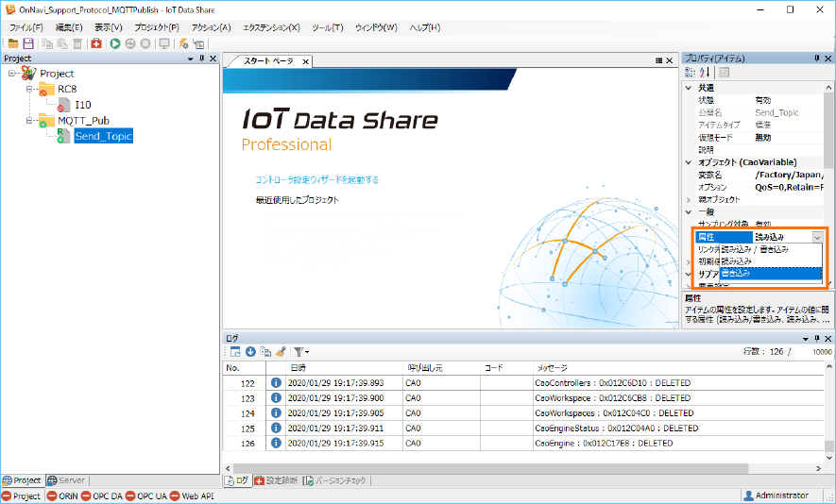Viewport: 836px width, 504px height.
Task: Select the I10 tree item
Action: click(82, 105)
